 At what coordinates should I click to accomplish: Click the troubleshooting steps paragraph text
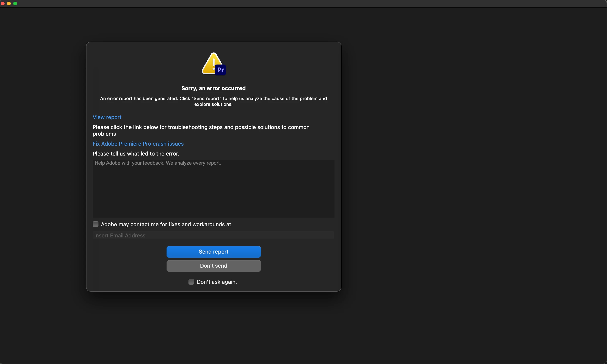[201, 127]
